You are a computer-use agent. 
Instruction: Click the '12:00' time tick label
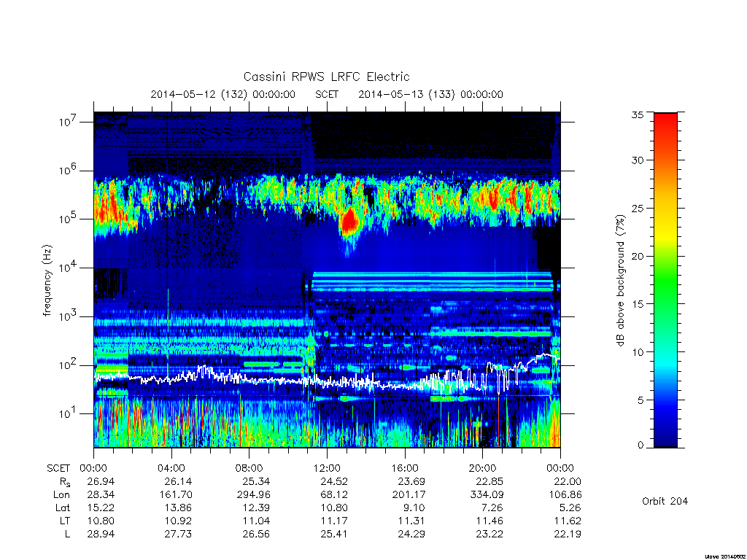(x=327, y=468)
